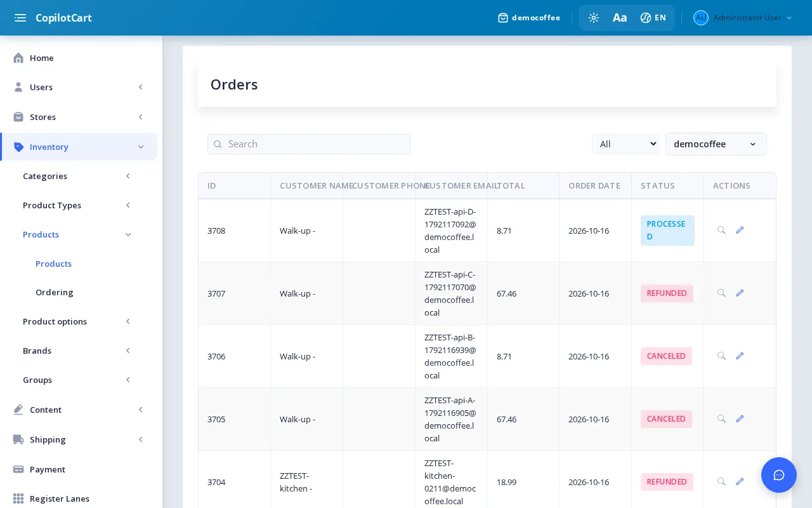Open the democoffee store selector in header

[529, 18]
